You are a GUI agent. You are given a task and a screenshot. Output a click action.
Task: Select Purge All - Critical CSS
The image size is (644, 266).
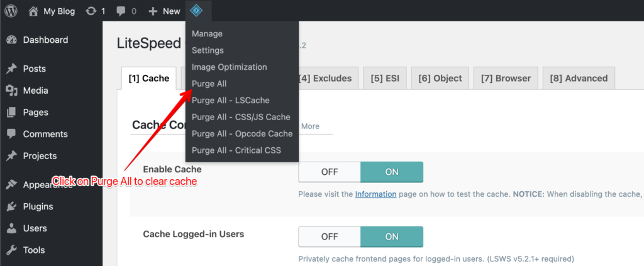pos(236,151)
